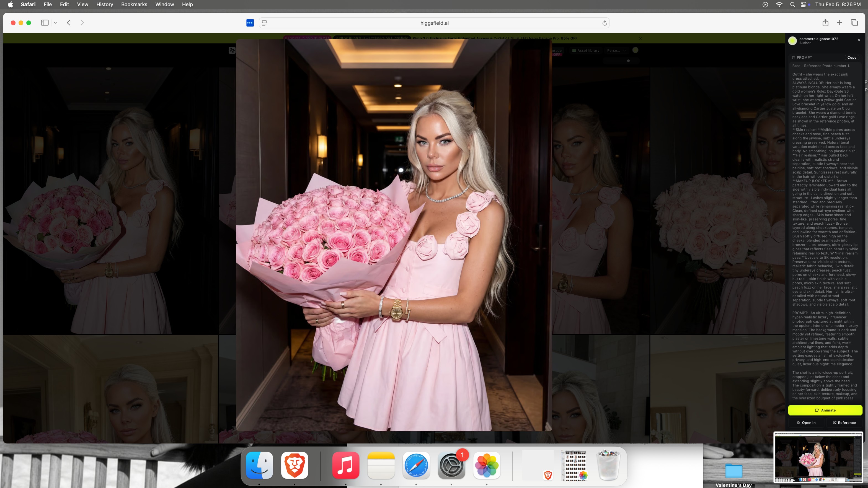Open the 'Open in' options menu
The image size is (868, 488).
(806, 423)
